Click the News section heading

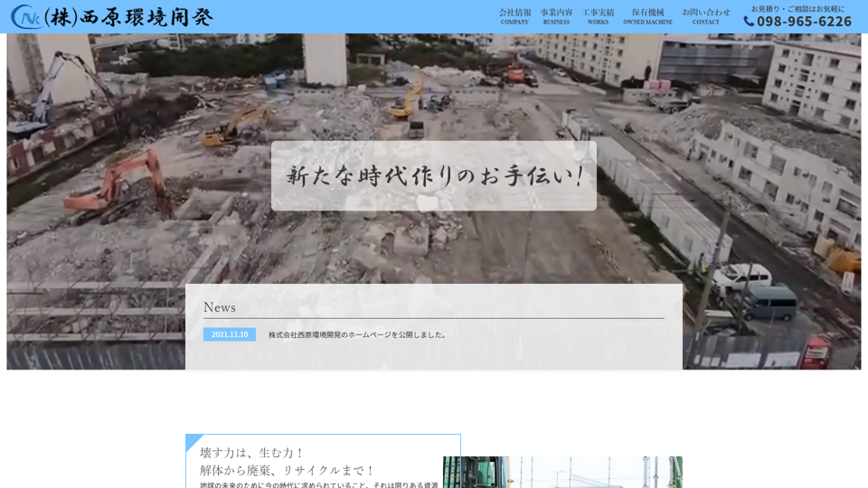point(220,307)
